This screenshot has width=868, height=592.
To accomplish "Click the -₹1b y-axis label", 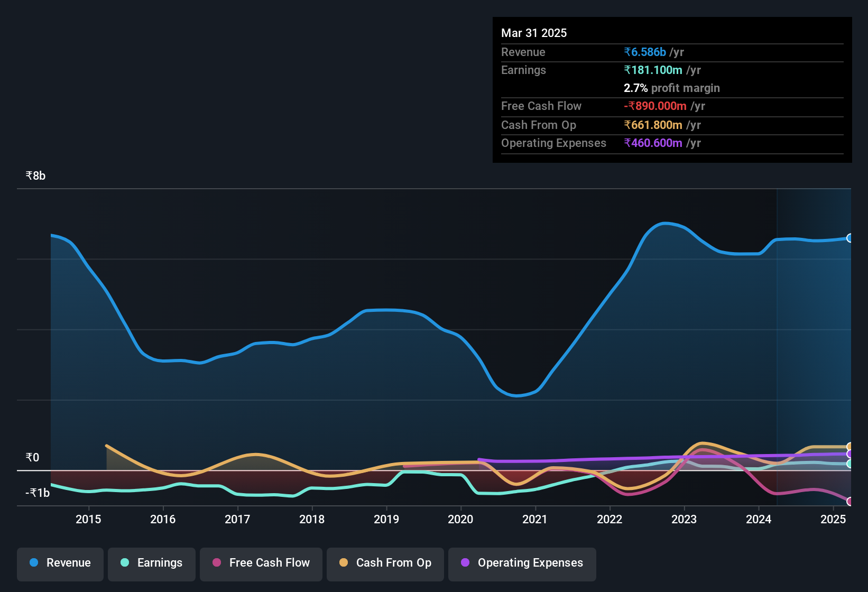I will click(x=38, y=493).
